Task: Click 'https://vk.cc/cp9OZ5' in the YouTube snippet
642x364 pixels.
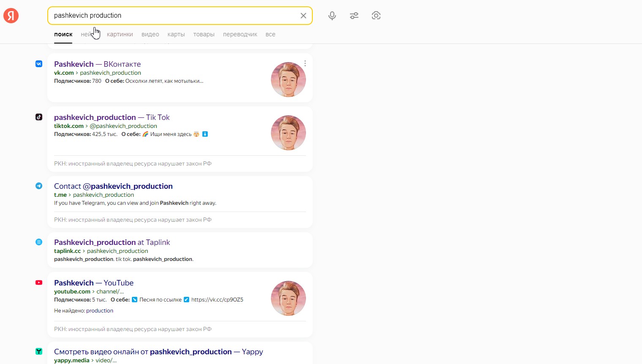Action: click(x=217, y=300)
